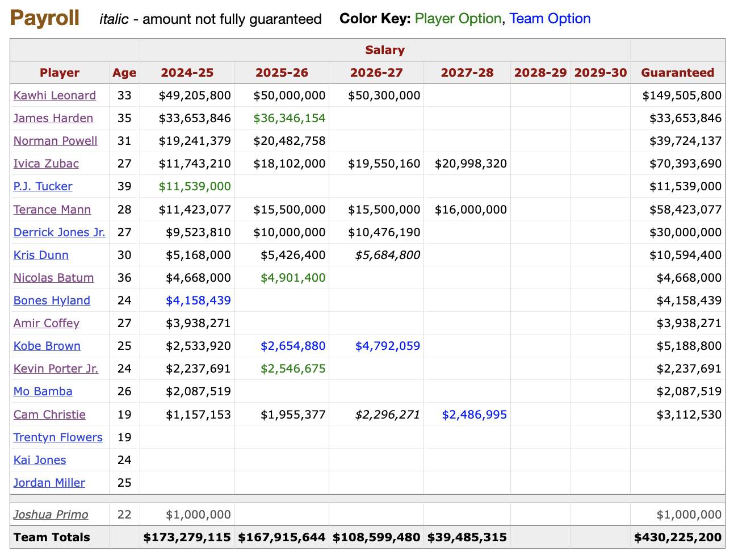Viewport: 738px width, 560px height.
Task: Open Bones Hyland's player page
Action: tap(52, 300)
